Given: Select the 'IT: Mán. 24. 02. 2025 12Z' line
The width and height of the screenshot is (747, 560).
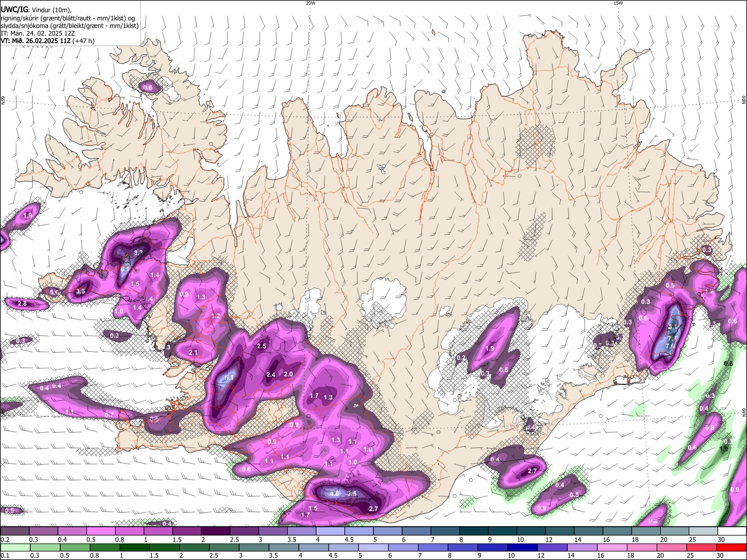Looking at the screenshot, I should [38, 33].
